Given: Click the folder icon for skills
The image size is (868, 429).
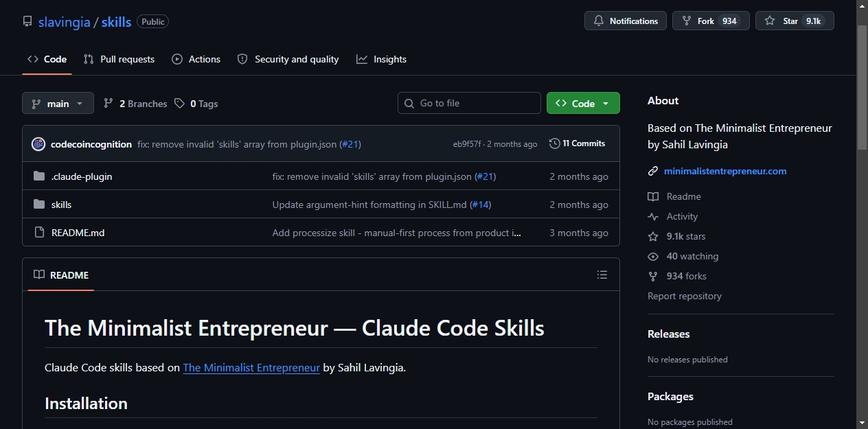Looking at the screenshot, I should click(39, 205).
